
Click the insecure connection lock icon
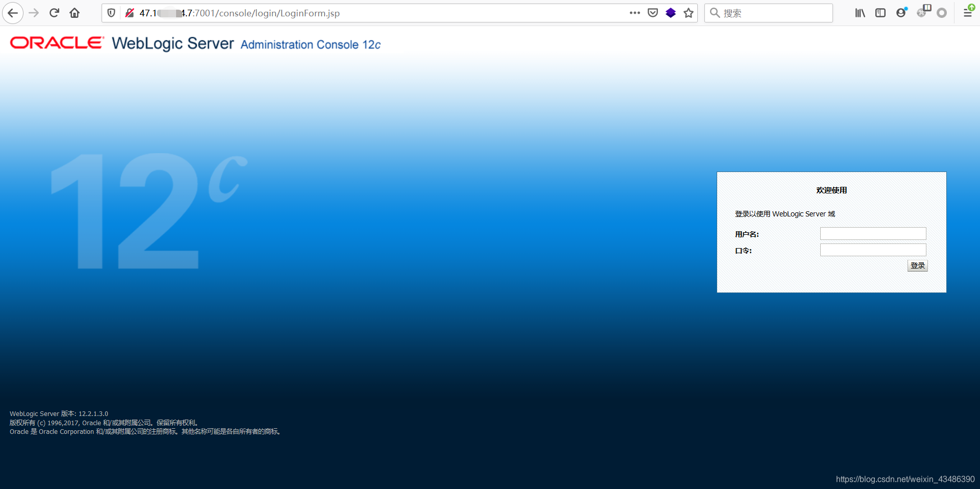[x=130, y=13]
